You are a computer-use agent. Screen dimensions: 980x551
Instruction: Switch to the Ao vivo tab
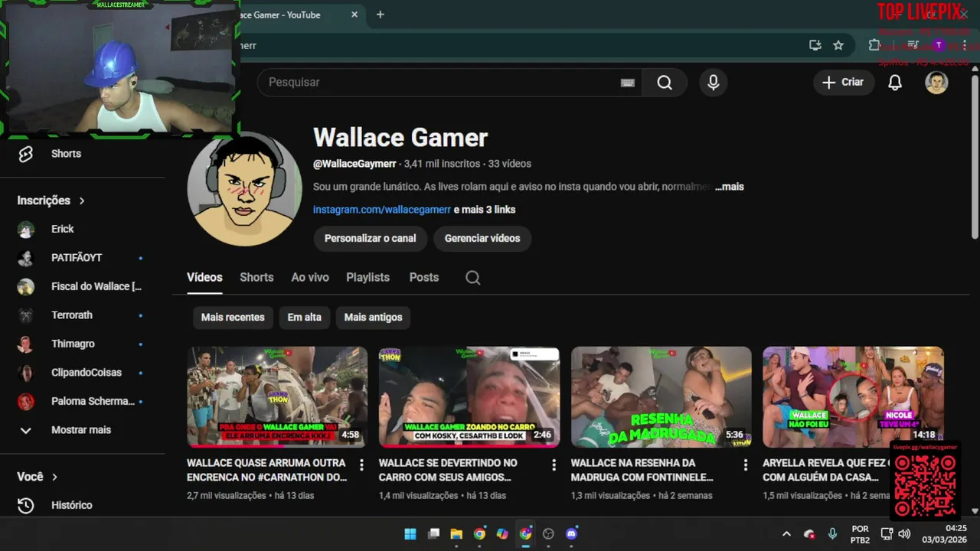coord(310,278)
